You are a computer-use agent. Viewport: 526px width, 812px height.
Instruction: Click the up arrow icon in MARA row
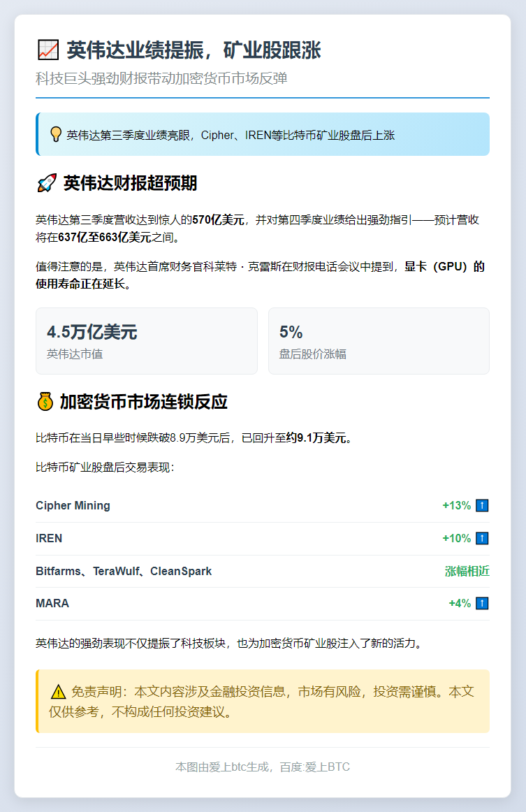click(x=482, y=603)
